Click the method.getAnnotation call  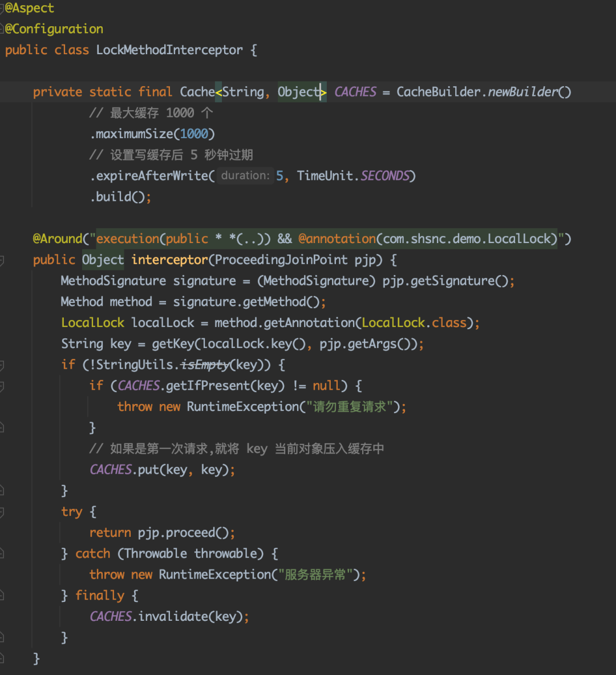click(x=285, y=323)
